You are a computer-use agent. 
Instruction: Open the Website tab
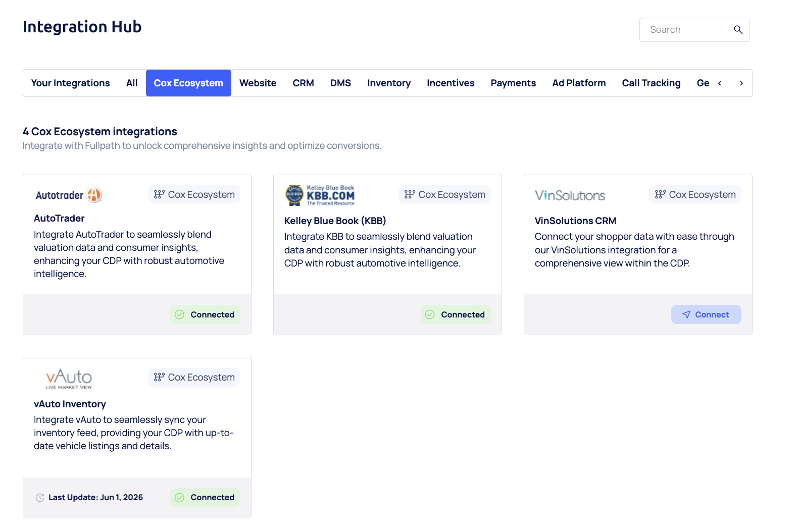coord(258,83)
